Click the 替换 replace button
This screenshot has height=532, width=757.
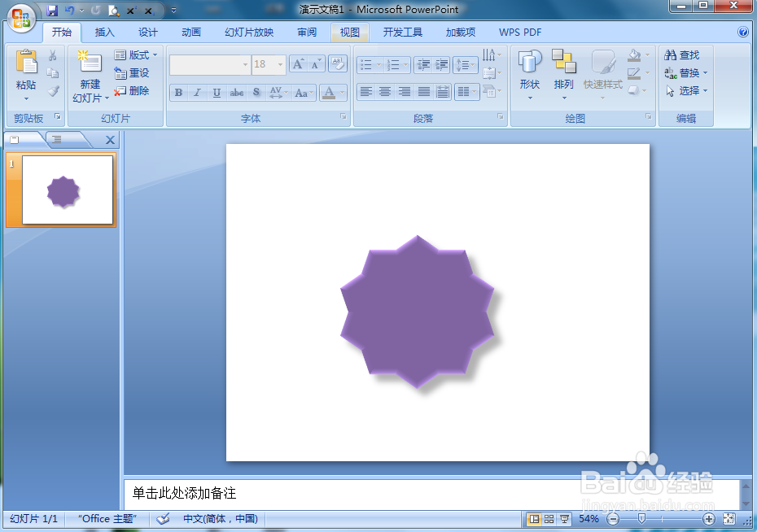click(x=685, y=73)
